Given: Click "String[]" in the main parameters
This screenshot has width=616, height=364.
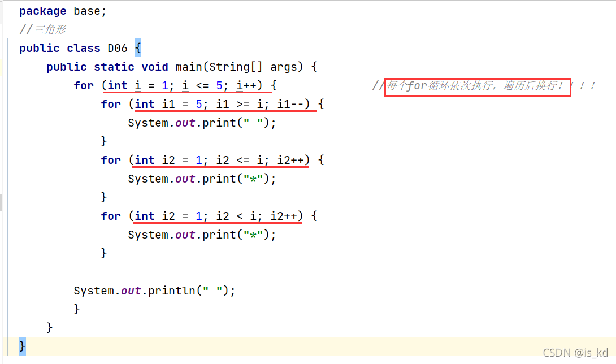Looking at the screenshot, I should (x=235, y=67).
